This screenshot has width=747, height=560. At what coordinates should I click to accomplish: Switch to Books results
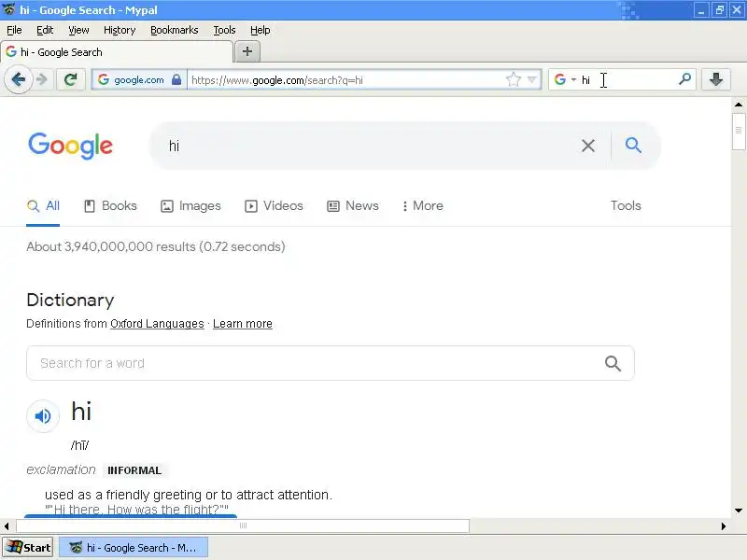click(x=110, y=205)
